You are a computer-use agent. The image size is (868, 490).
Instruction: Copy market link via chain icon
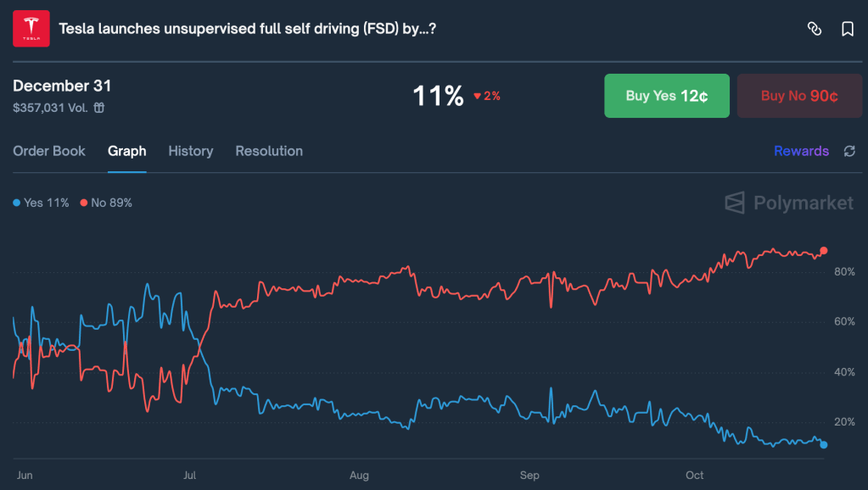pos(815,29)
